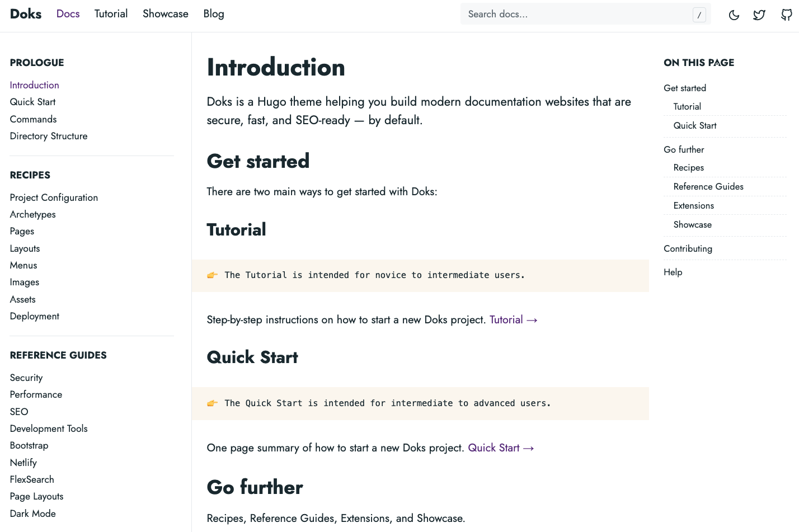The height and width of the screenshot is (532, 799).
Task: Jump to Recipes in On This Page
Action: pos(689,167)
